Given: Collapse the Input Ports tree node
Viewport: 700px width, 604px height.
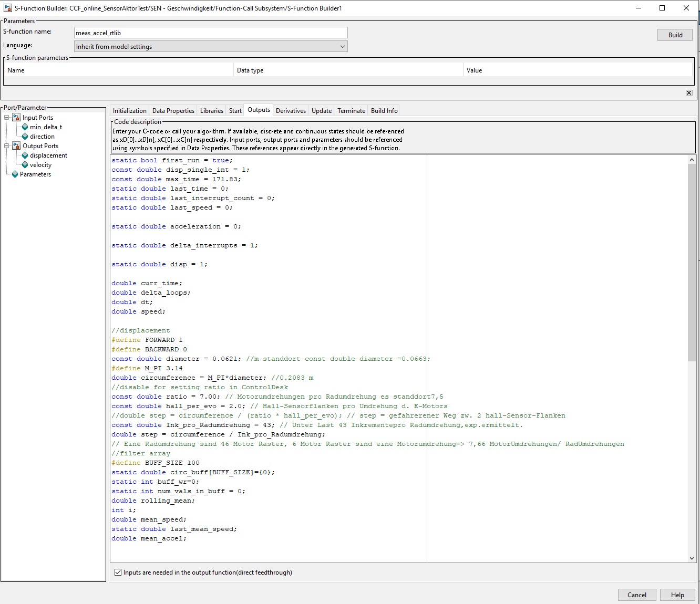Looking at the screenshot, I should pyautogui.click(x=7, y=118).
